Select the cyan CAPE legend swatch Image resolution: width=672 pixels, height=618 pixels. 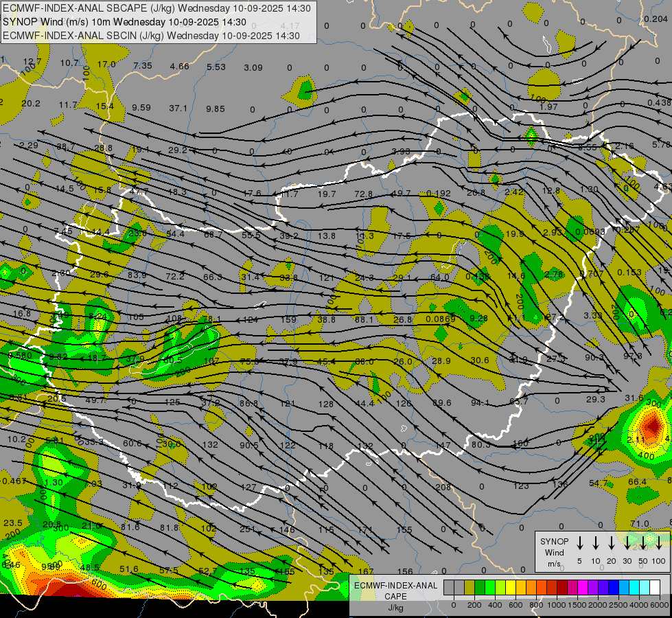point(634,587)
